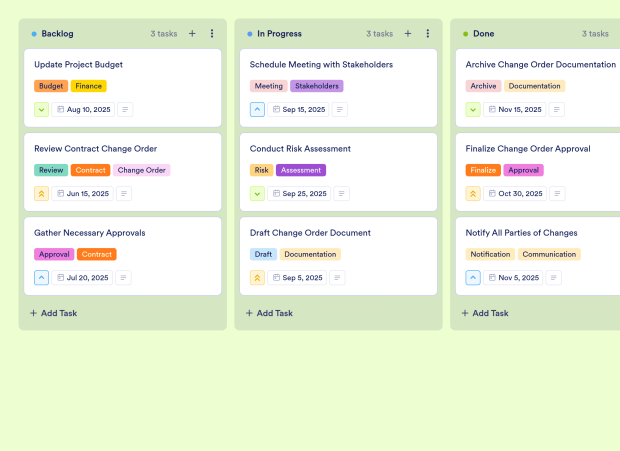
Task: Open the In Progress column three-dot menu
Action: (x=427, y=34)
